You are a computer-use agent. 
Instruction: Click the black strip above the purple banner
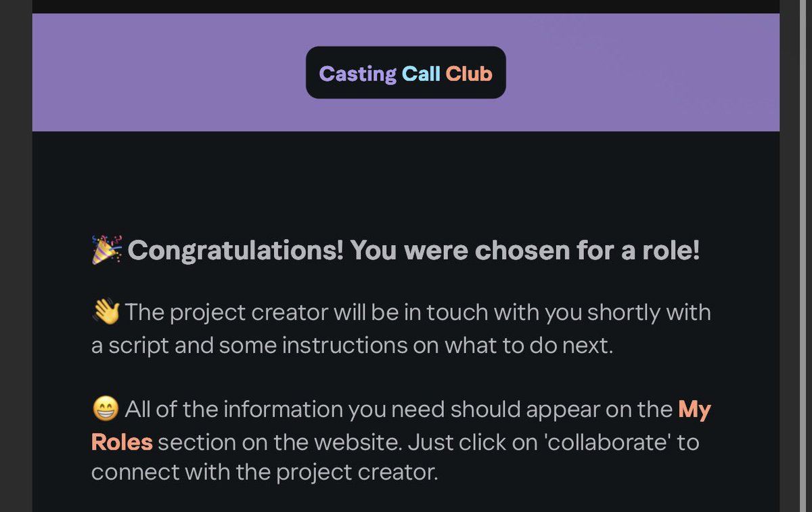pyautogui.click(x=406, y=6)
